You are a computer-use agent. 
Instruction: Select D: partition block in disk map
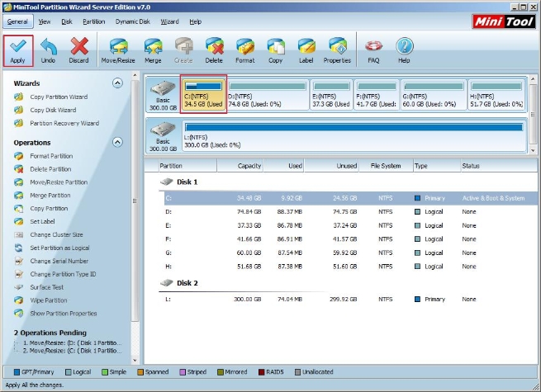268,95
